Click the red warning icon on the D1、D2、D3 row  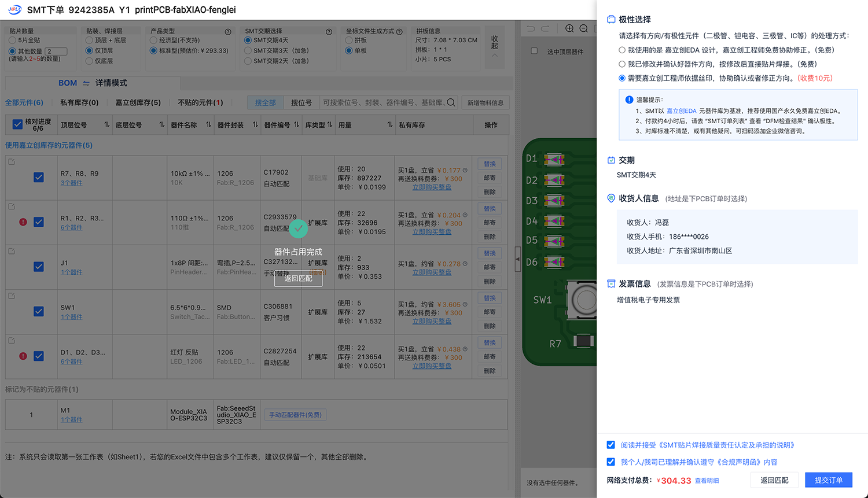[x=23, y=356]
